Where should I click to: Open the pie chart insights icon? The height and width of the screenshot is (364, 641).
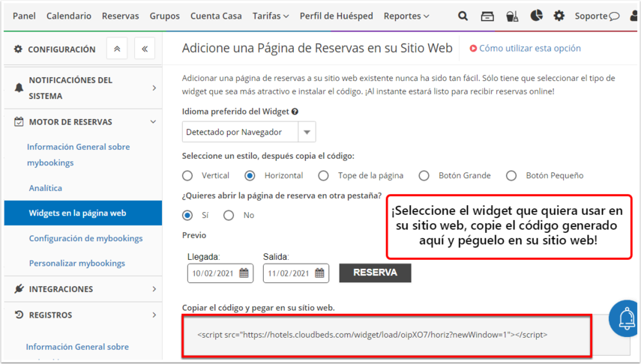pyautogui.click(x=536, y=16)
